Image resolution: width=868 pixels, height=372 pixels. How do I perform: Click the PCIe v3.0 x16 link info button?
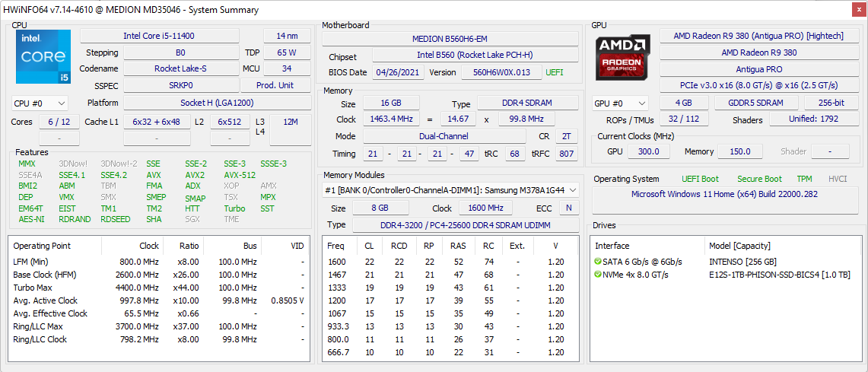pos(758,85)
